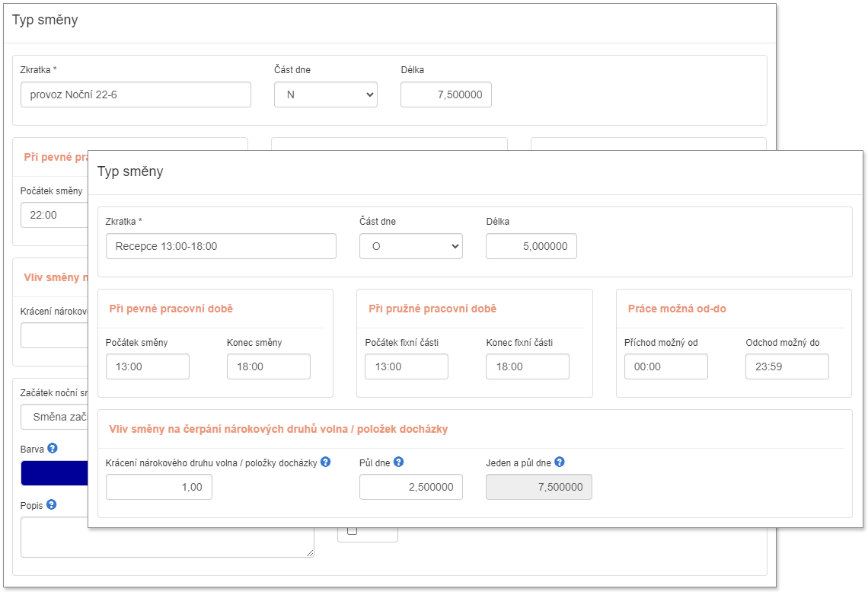Screen dimensions: 868x592
Task: Click the dark blue Barva color swatch
Action: point(55,472)
